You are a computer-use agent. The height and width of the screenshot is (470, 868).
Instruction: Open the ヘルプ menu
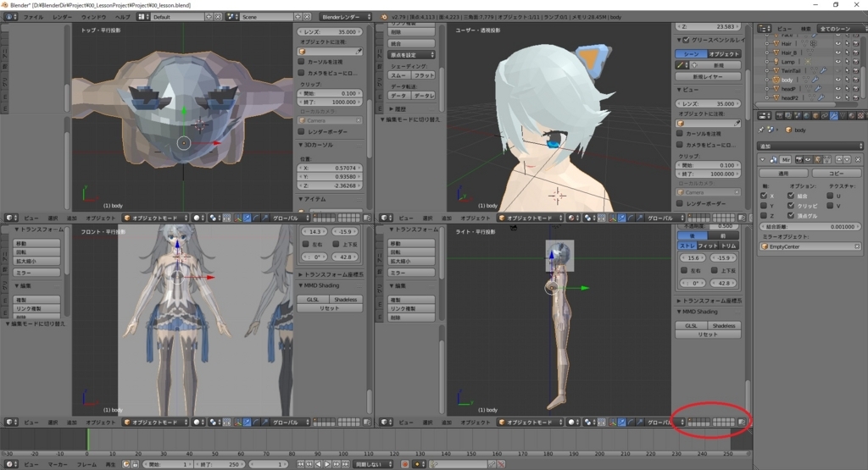[x=122, y=17]
